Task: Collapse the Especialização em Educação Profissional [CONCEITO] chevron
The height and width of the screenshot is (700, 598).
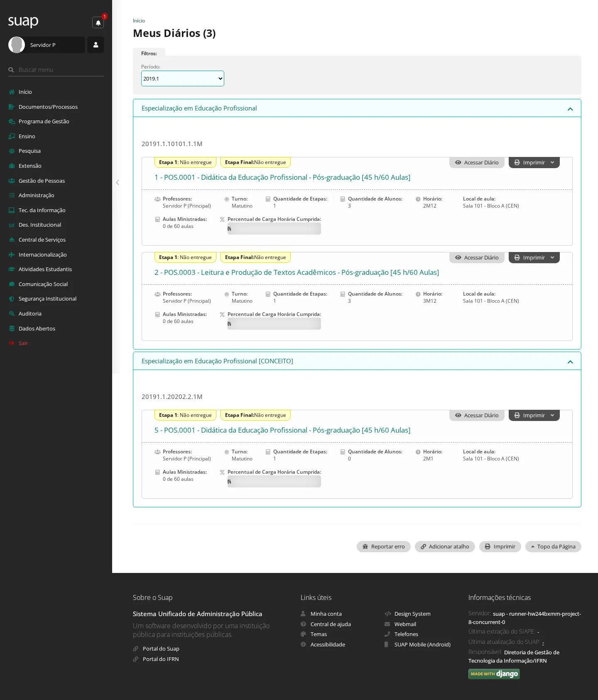Action: point(570,362)
